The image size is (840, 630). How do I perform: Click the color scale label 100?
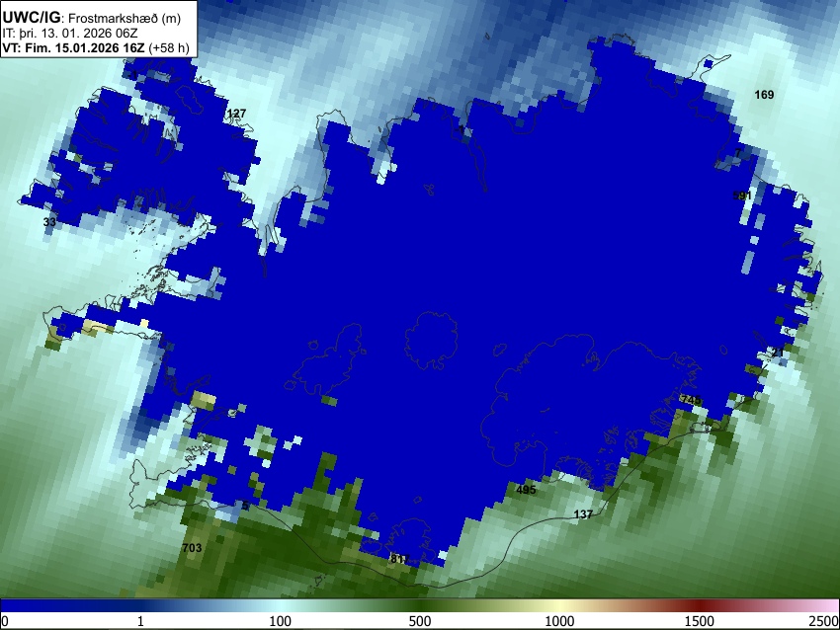(x=281, y=621)
